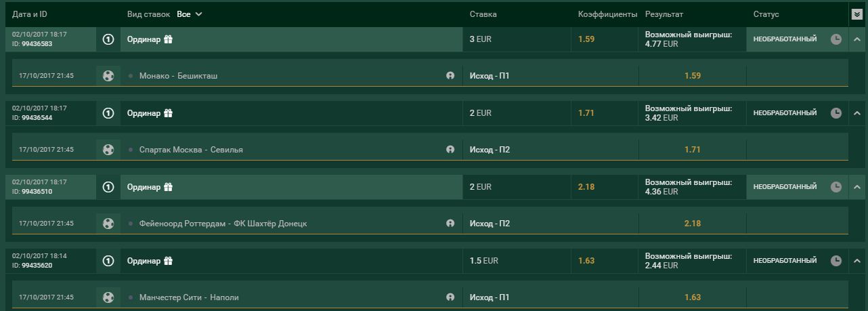Click the soccer ball icon for Монако - Бешикташ
The height and width of the screenshot is (311, 868).
(x=108, y=76)
